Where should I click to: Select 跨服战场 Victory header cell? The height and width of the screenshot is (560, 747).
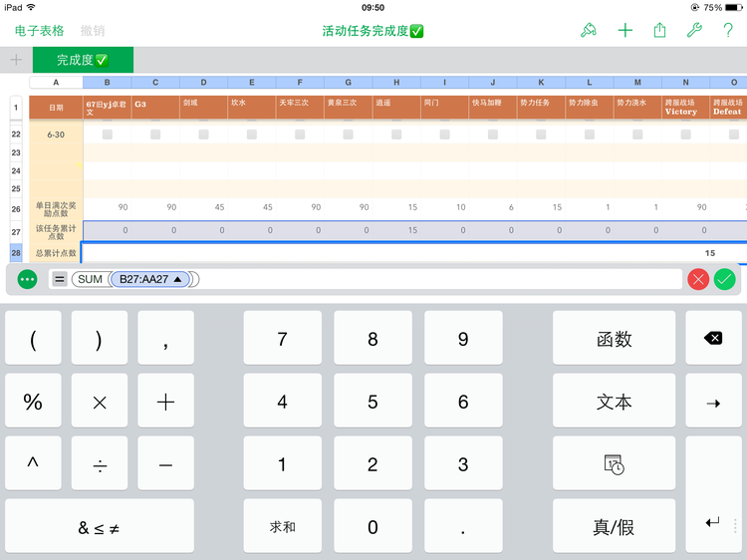685,108
